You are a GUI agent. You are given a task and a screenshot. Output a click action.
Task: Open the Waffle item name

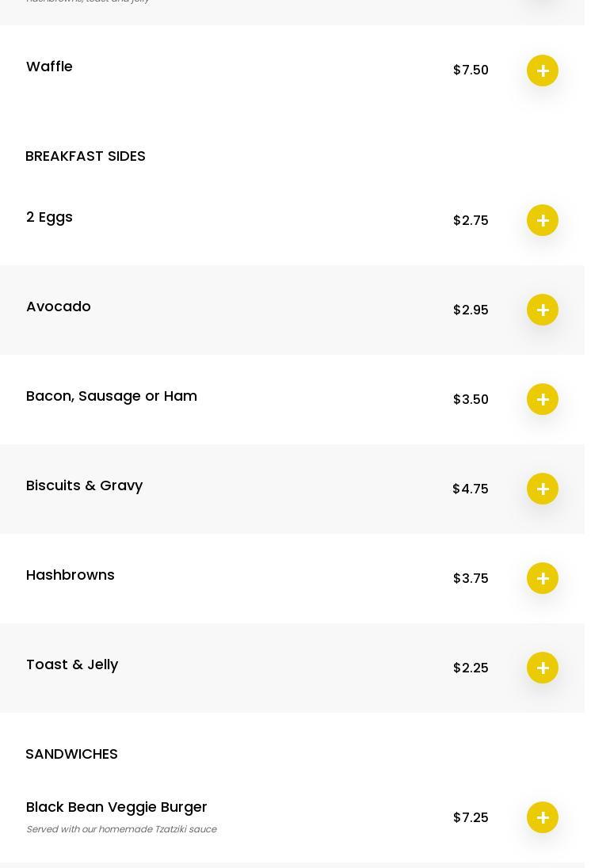click(49, 67)
